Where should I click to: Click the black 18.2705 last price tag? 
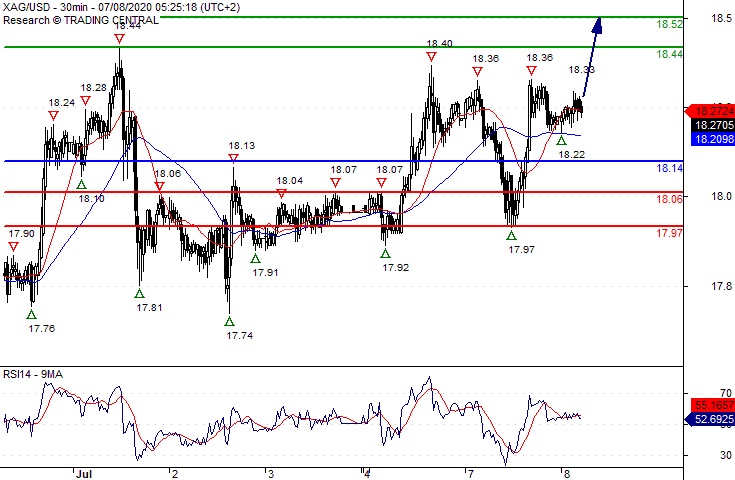coord(713,125)
